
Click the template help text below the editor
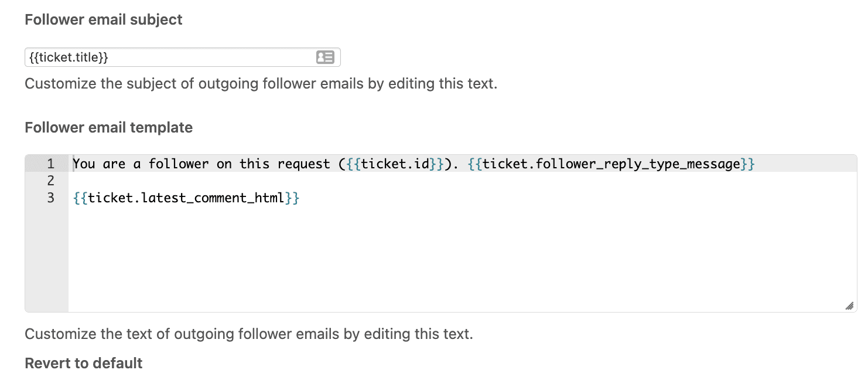248,334
